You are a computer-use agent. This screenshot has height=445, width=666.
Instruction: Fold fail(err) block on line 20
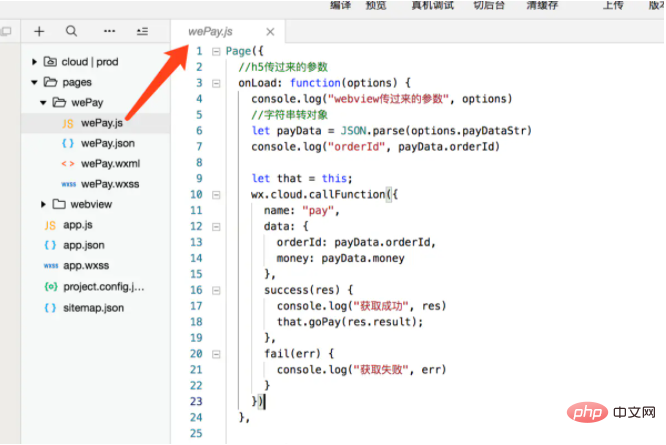216,354
